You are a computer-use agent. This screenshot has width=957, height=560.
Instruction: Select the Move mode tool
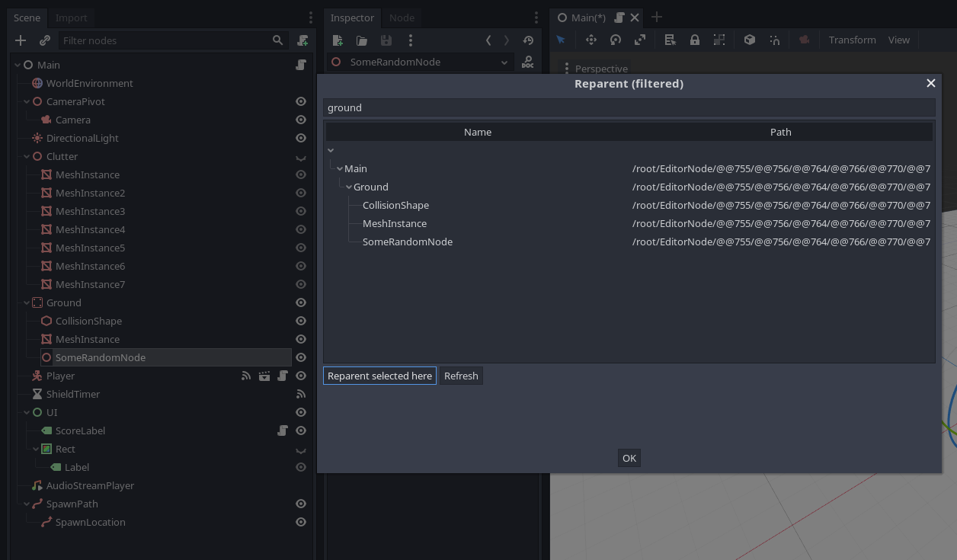591,40
